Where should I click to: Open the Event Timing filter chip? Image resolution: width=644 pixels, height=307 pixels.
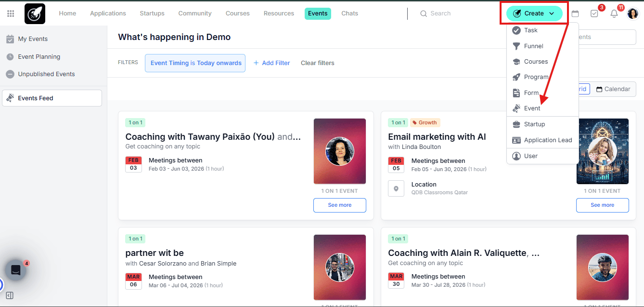(195, 63)
